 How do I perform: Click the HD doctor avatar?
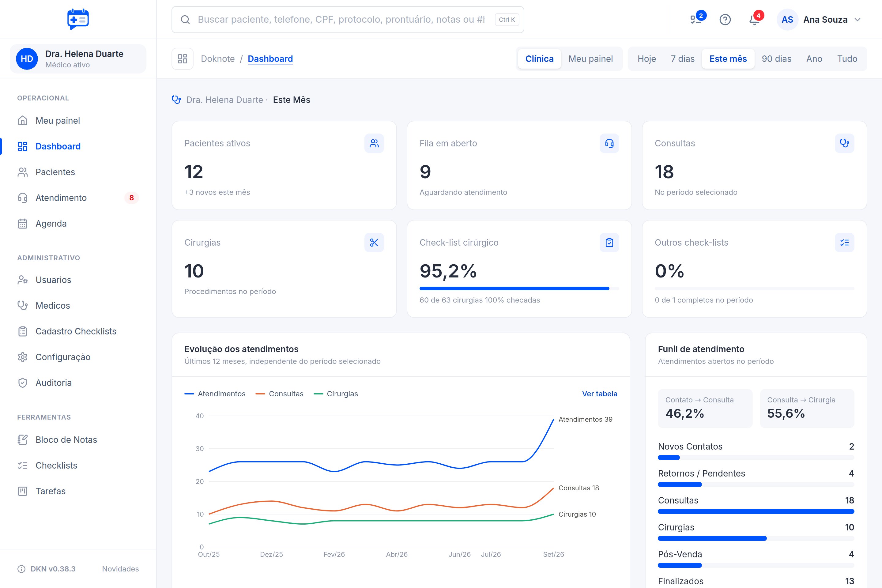coord(27,59)
